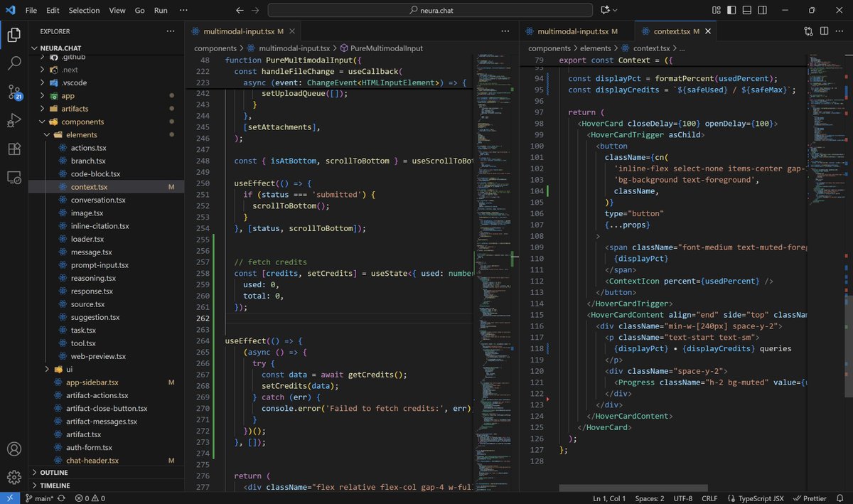Close the context.tsx tab
Viewport: 853px width, 504px height.
(x=709, y=32)
